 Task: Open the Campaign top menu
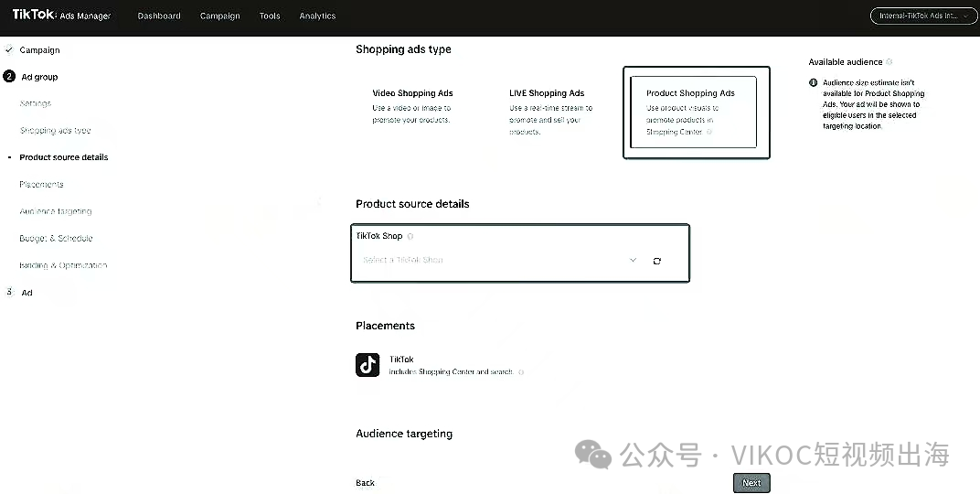(219, 16)
